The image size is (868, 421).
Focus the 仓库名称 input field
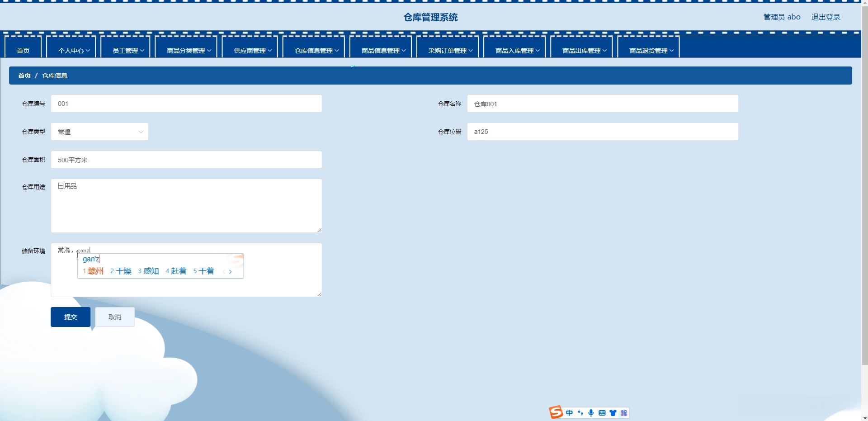click(603, 104)
